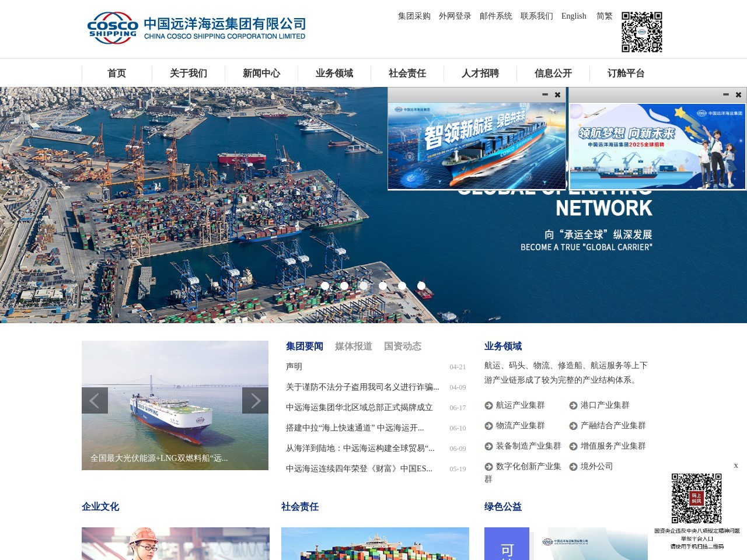Image resolution: width=747 pixels, height=560 pixels.
Task: Show previous news photo with left arrow
Action: point(95,400)
